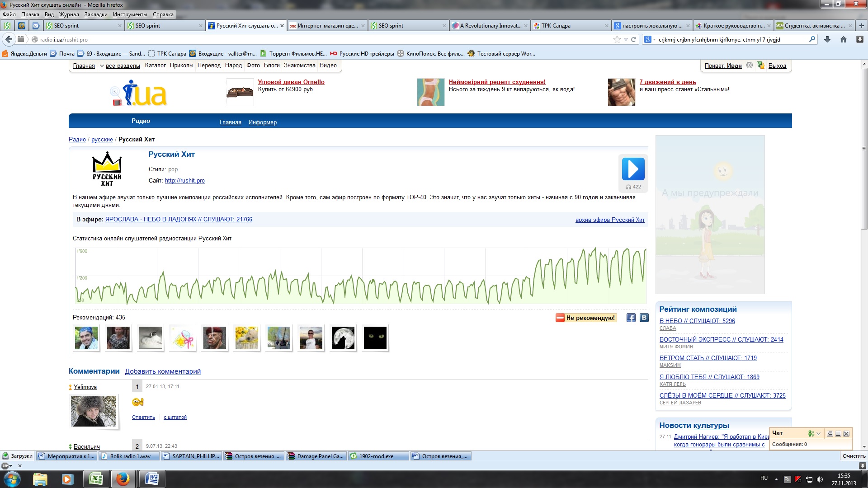
Task: Open a new browser tab
Action: pos(861,26)
